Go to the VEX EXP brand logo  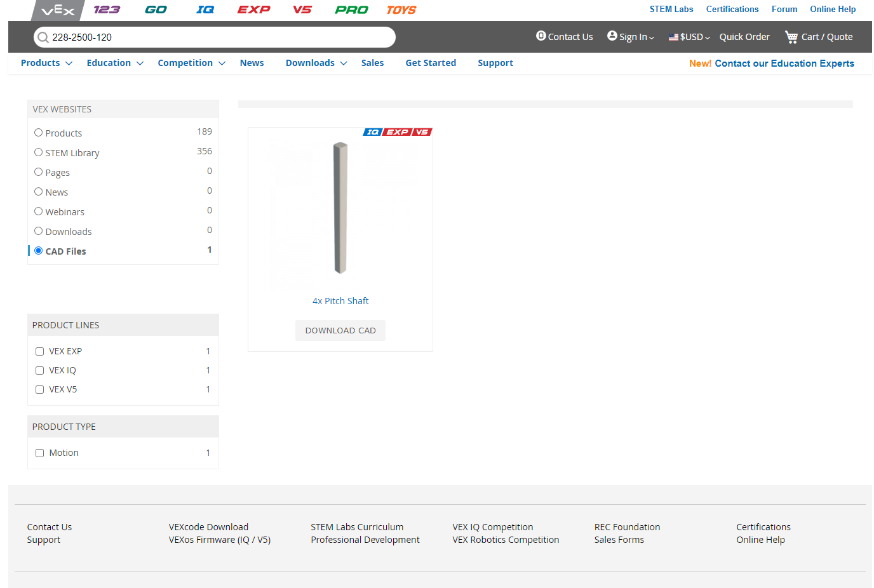253,10
